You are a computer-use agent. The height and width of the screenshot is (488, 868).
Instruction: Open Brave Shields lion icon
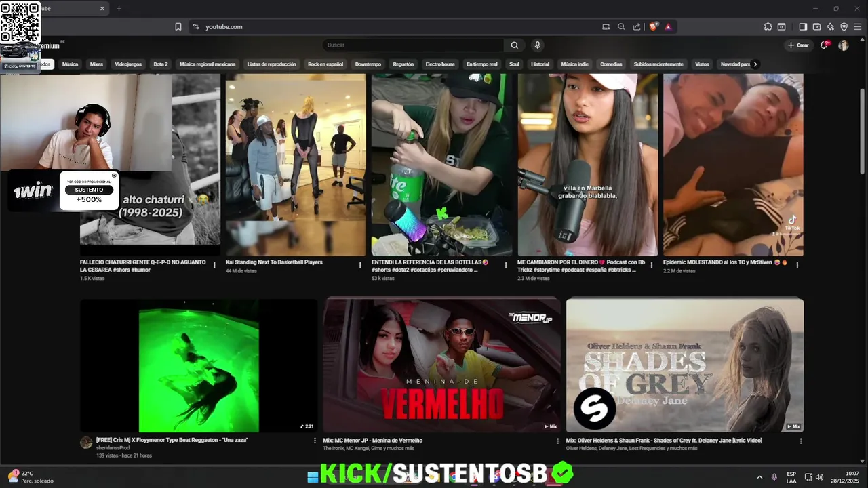654,26
